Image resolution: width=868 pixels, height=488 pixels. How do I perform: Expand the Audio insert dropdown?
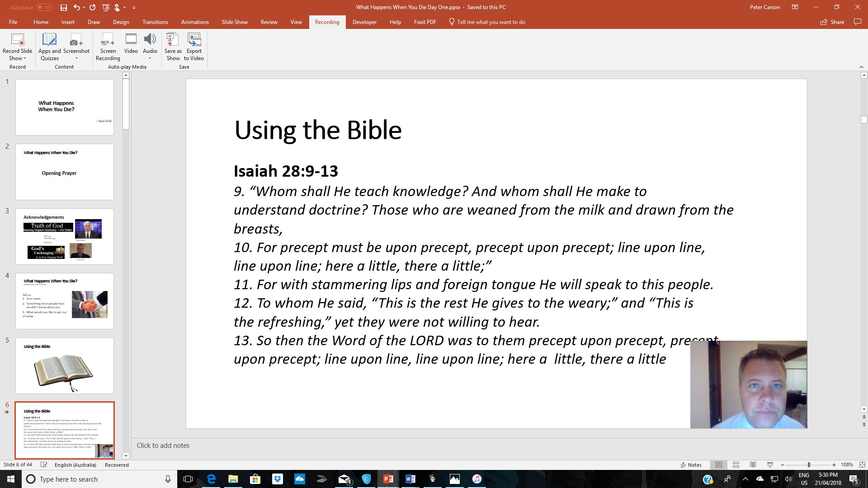[150, 58]
